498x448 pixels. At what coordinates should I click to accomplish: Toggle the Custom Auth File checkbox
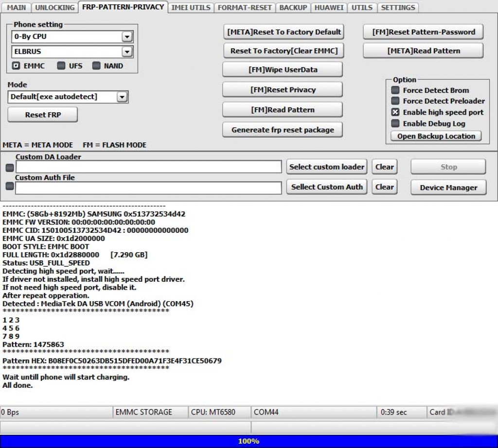tap(9, 186)
